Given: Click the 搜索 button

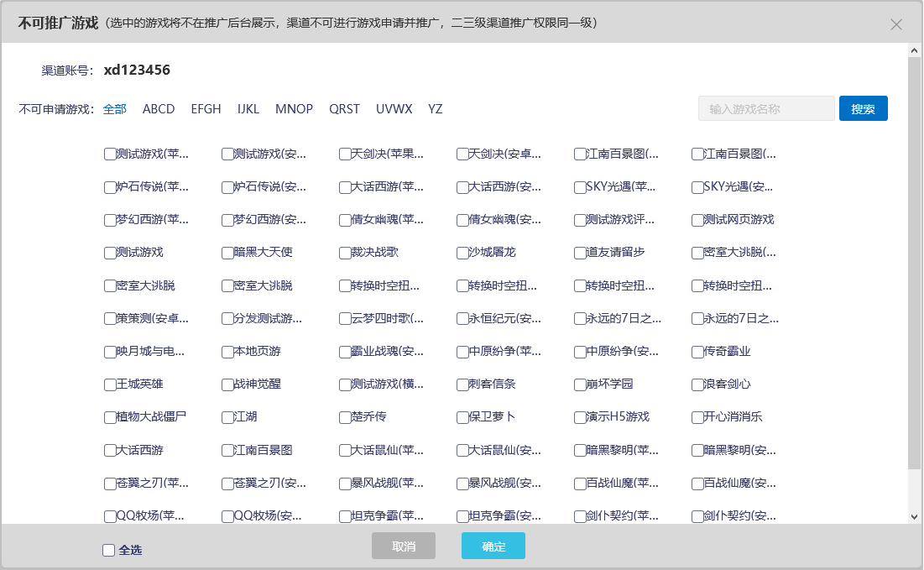Looking at the screenshot, I should (x=863, y=108).
